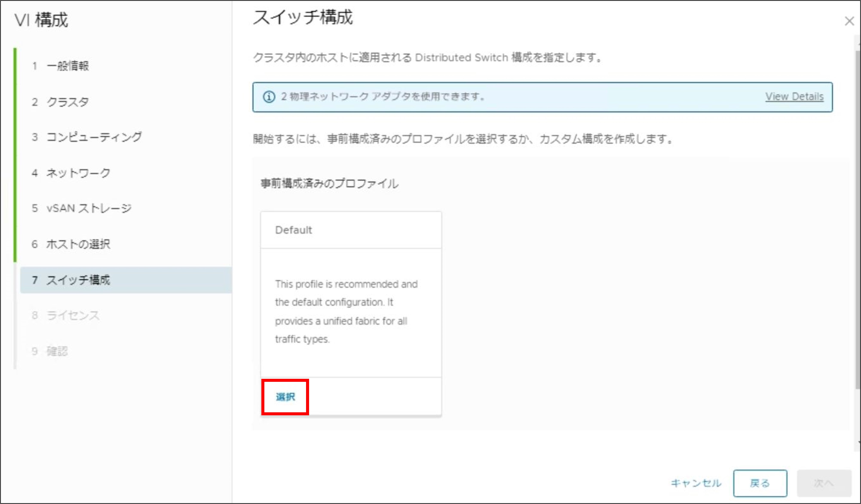Click disabled step 8 ライセンス
The height and width of the screenshot is (504, 861).
pos(73,315)
